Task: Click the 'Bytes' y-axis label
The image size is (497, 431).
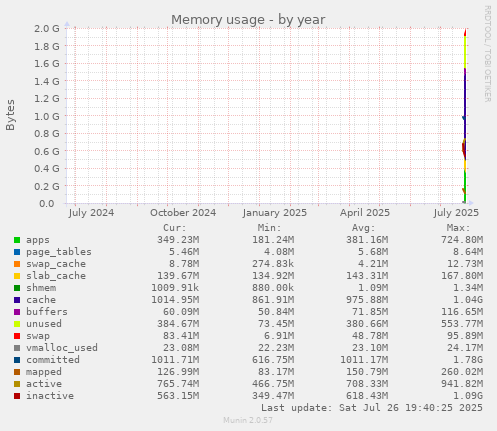Action: [10, 115]
